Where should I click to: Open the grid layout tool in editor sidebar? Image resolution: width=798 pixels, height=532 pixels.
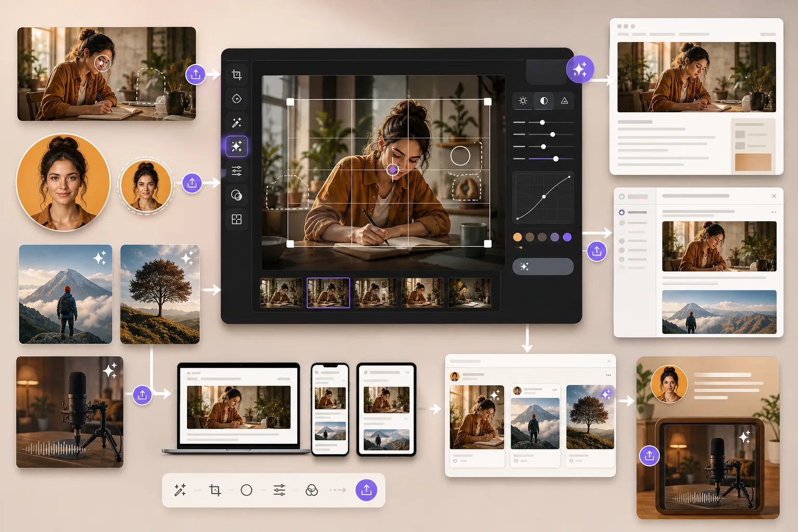(x=236, y=219)
